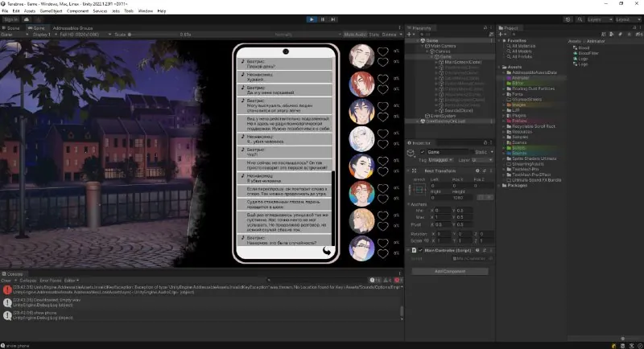Toggle the scale constrain proportions link
The height and width of the screenshot is (349, 644).
pos(427,240)
